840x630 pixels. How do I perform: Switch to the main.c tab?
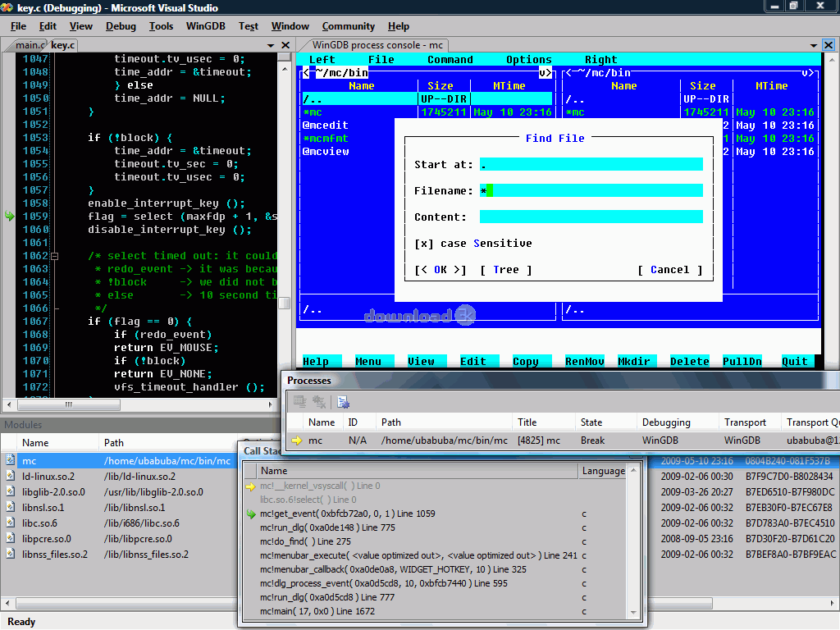(30, 46)
